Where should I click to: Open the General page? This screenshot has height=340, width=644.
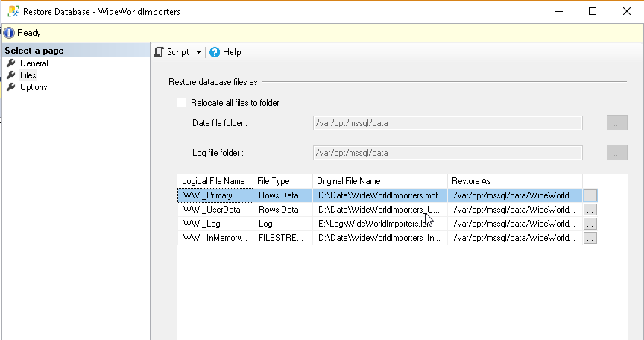pos(34,63)
